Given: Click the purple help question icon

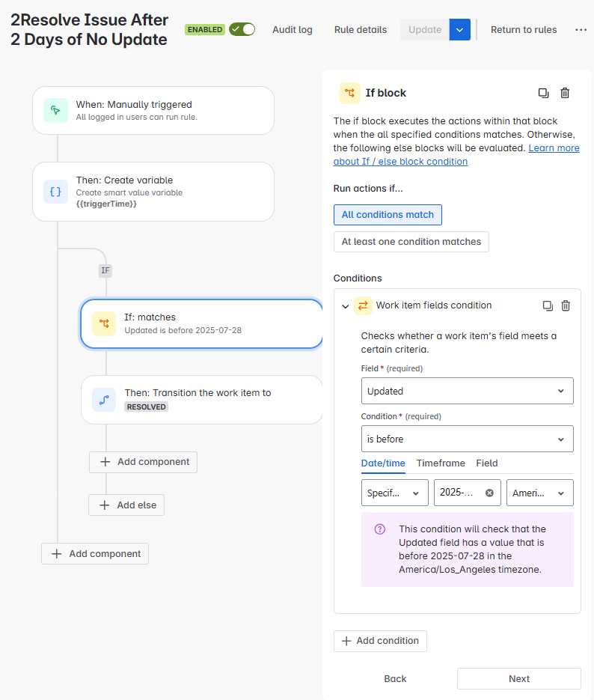Looking at the screenshot, I should pyautogui.click(x=380, y=529).
